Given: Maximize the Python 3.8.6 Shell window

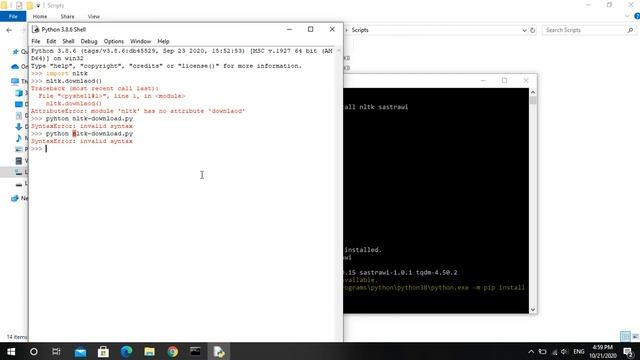Looking at the screenshot, I should (311, 29).
